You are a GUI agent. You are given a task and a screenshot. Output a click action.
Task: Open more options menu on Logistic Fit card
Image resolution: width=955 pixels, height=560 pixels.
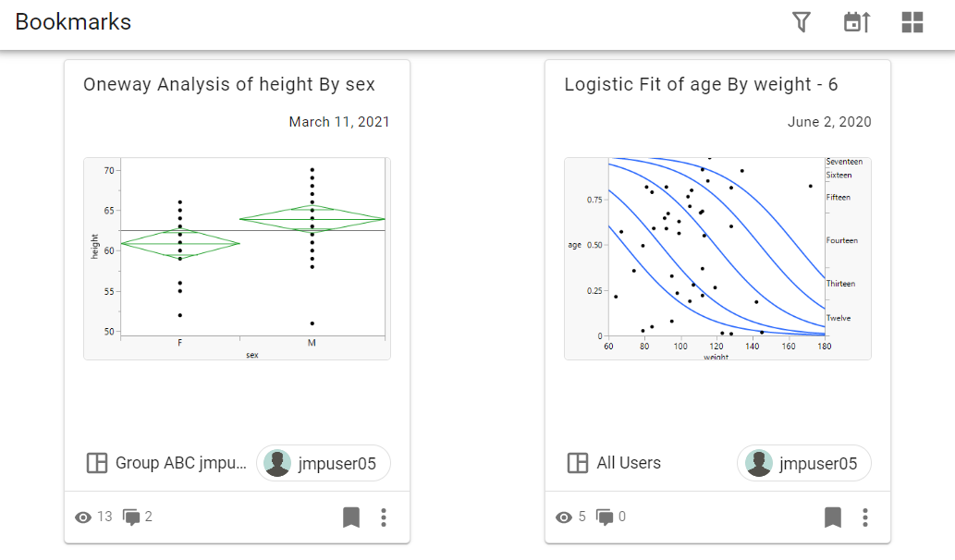865,517
